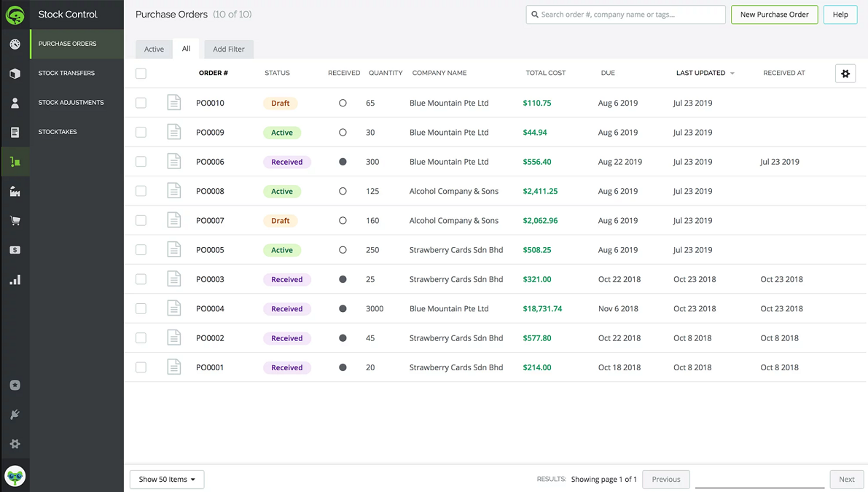Image resolution: width=868 pixels, height=492 pixels.
Task: Open the document icon next to PO0010
Action: tap(173, 103)
